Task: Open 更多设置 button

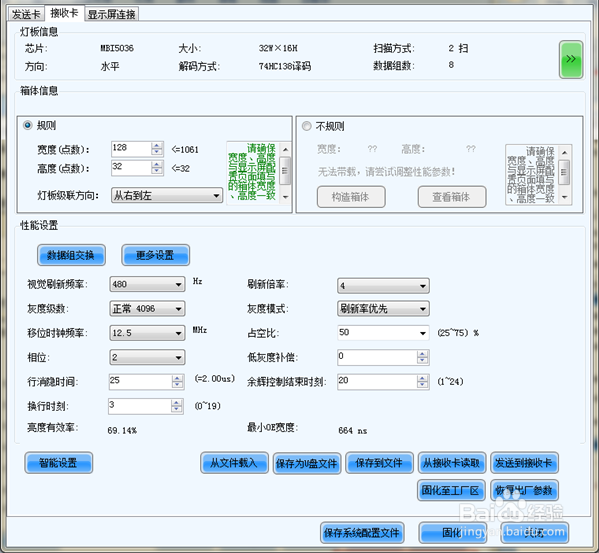Action: click(155, 255)
